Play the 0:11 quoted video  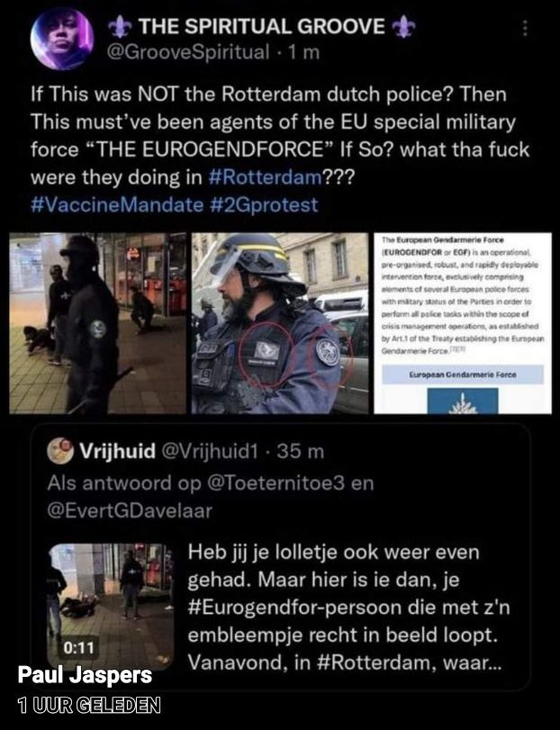point(111,606)
